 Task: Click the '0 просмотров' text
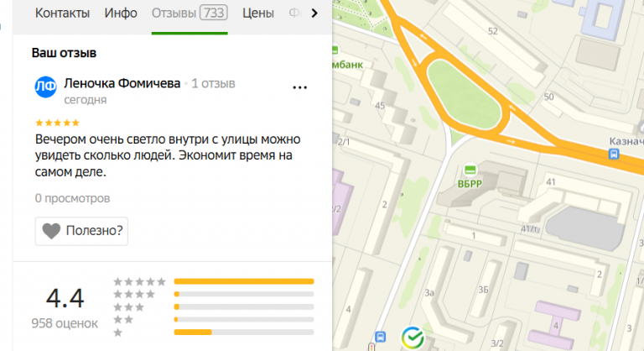pos(72,198)
